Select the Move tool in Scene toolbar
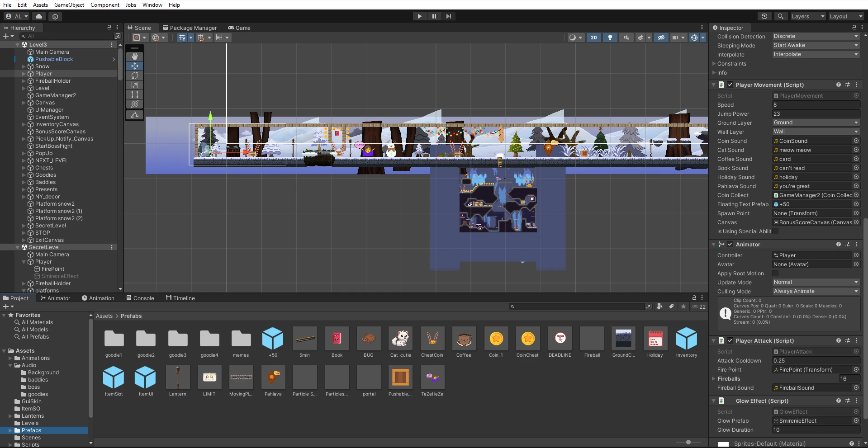868x448 pixels. point(135,66)
